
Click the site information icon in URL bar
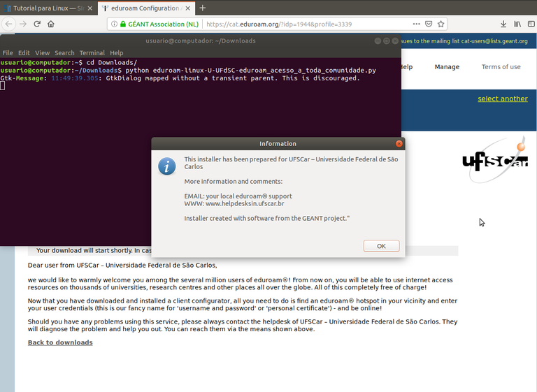pos(114,24)
